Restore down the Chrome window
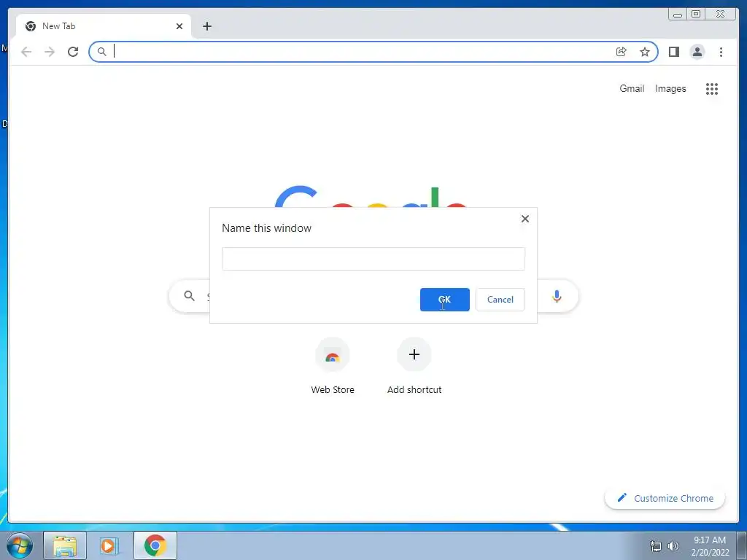This screenshot has width=747, height=560. [x=695, y=15]
